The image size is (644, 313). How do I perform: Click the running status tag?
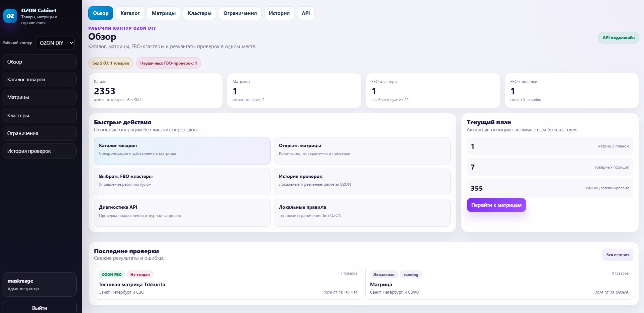click(x=411, y=274)
